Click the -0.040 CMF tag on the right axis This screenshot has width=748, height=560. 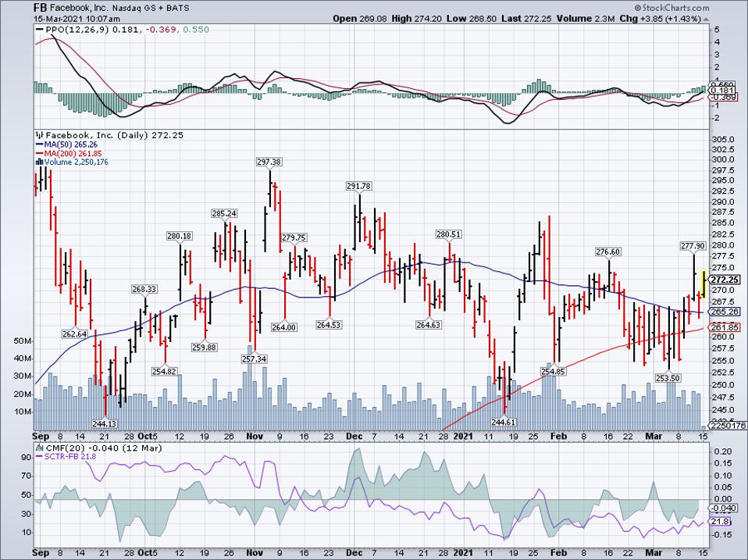(x=721, y=508)
